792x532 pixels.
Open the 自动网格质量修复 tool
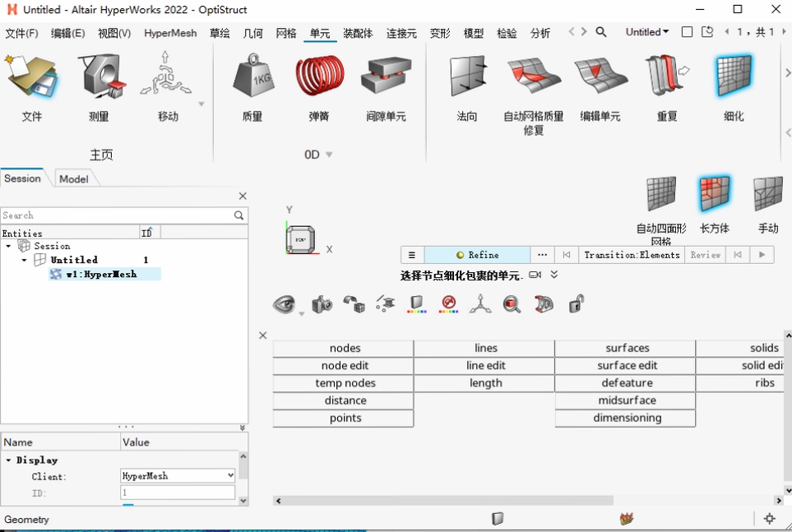(534, 76)
